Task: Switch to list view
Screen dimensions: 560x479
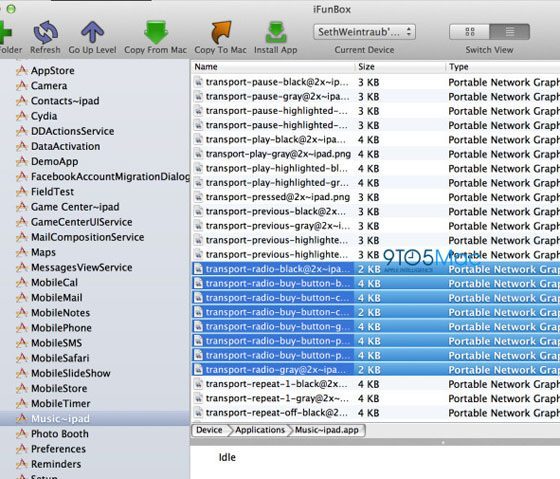Action: pyautogui.click(x=510, y=32)
